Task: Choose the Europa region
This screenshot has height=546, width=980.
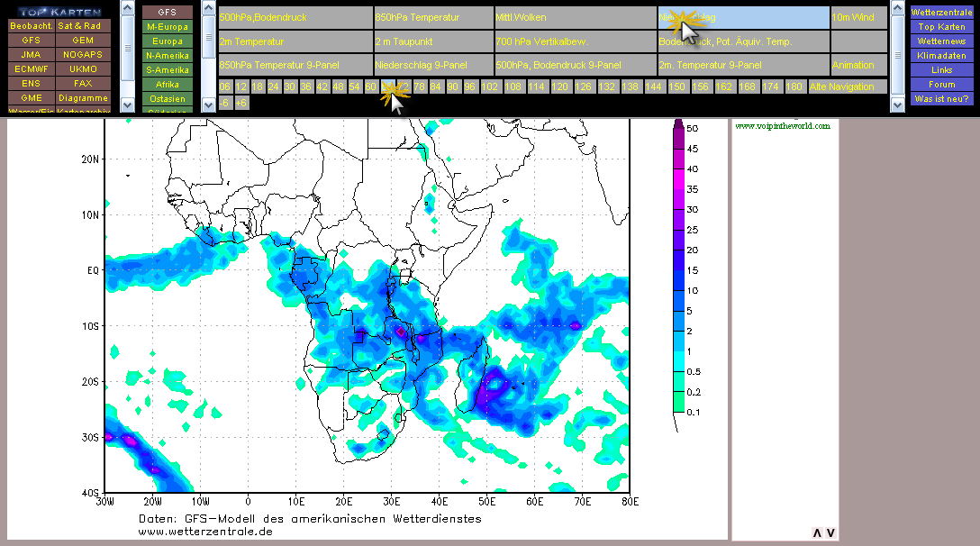Action: (168, 41)
